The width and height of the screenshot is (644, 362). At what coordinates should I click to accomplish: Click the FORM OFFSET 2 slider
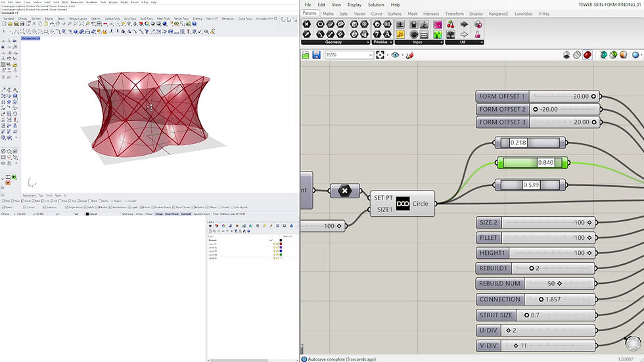click(538, 109)
